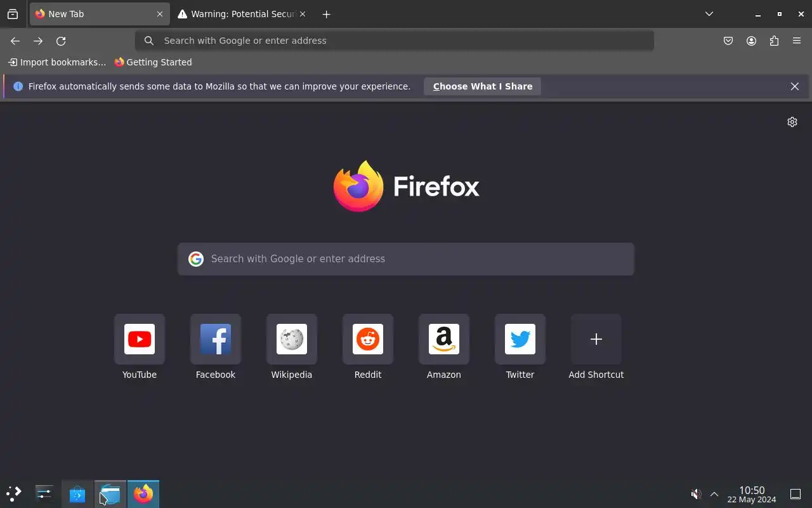Click the magnifier icon in the address bar
The width and height of the screenshot is (812, 508).
(x=149, y=41)
